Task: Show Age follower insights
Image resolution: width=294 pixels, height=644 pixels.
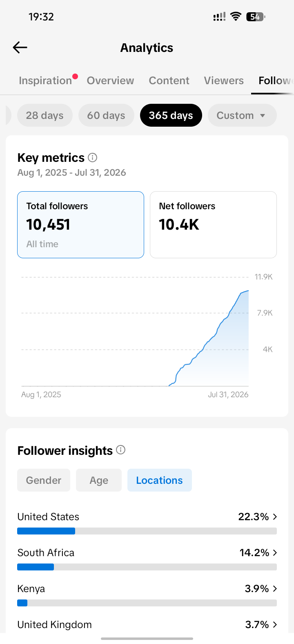Action: (99, 480)
